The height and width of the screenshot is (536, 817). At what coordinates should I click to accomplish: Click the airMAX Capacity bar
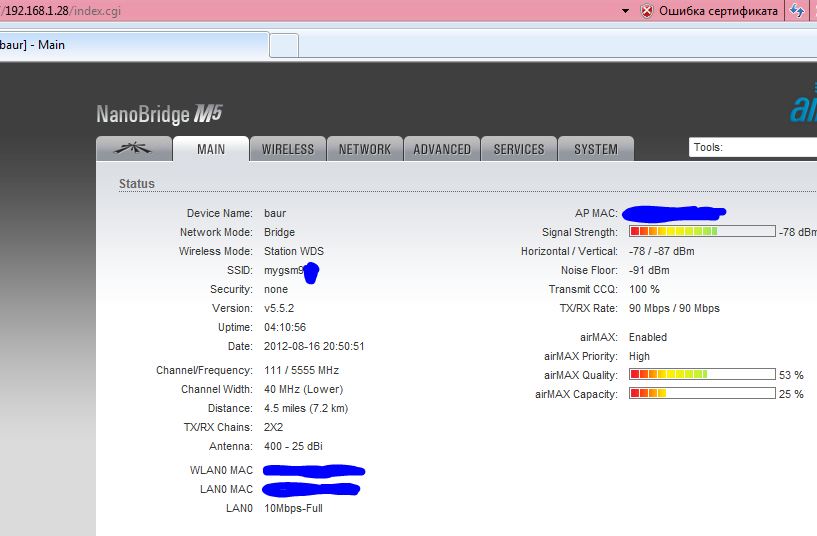click(x=702, y=393)
